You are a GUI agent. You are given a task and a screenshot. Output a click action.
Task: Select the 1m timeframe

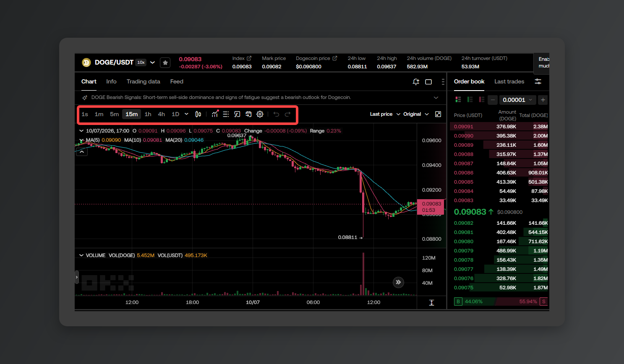99,114
